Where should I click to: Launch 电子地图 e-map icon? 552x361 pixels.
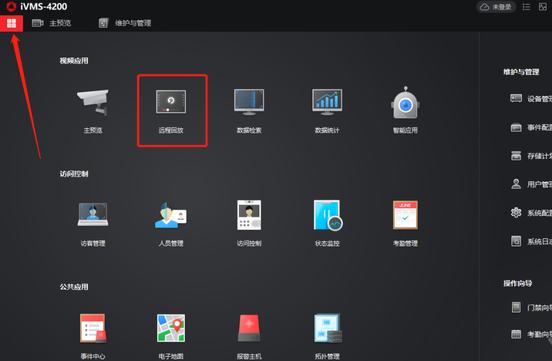(x=171, y=328)
